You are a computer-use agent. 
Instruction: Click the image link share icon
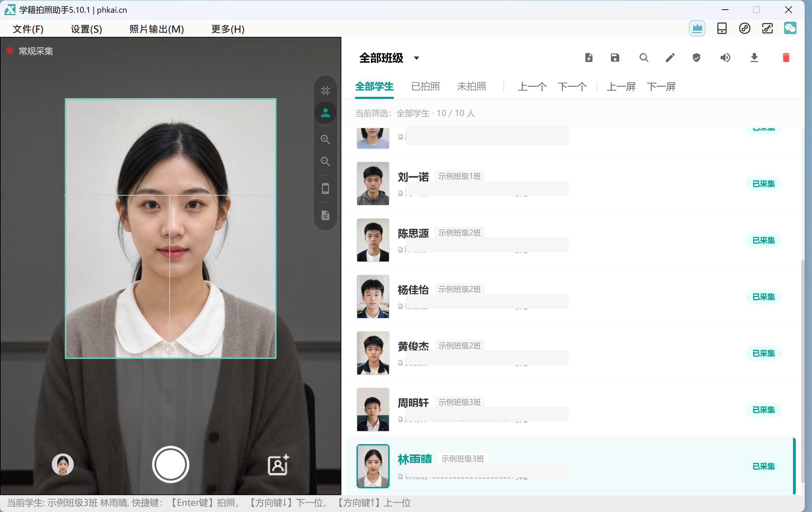click(767, 28)
